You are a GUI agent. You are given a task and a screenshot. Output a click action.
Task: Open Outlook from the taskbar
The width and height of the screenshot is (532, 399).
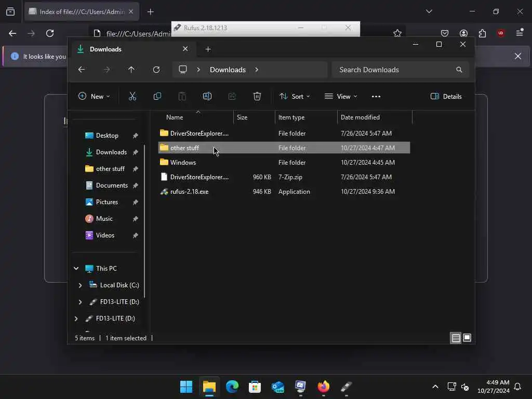pyautogui.click(x=277, y=387)
